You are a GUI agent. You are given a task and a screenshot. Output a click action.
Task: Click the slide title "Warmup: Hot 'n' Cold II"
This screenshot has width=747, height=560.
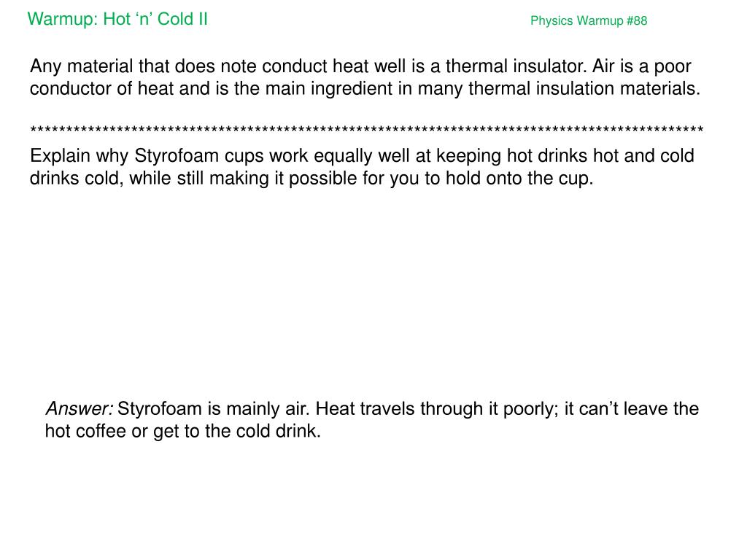click(117, 19)
